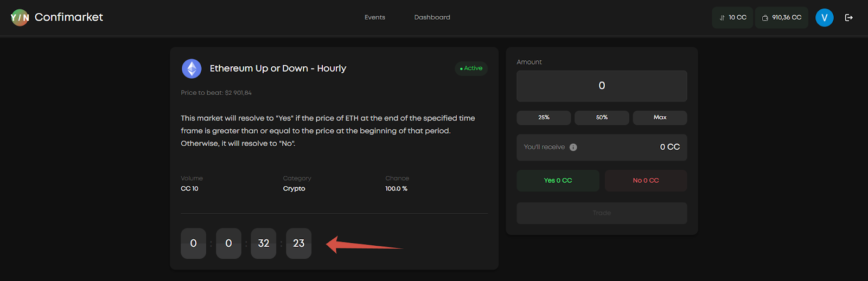
Task: Click the market title Ethereum Up or Down
Action: [278, 68]
